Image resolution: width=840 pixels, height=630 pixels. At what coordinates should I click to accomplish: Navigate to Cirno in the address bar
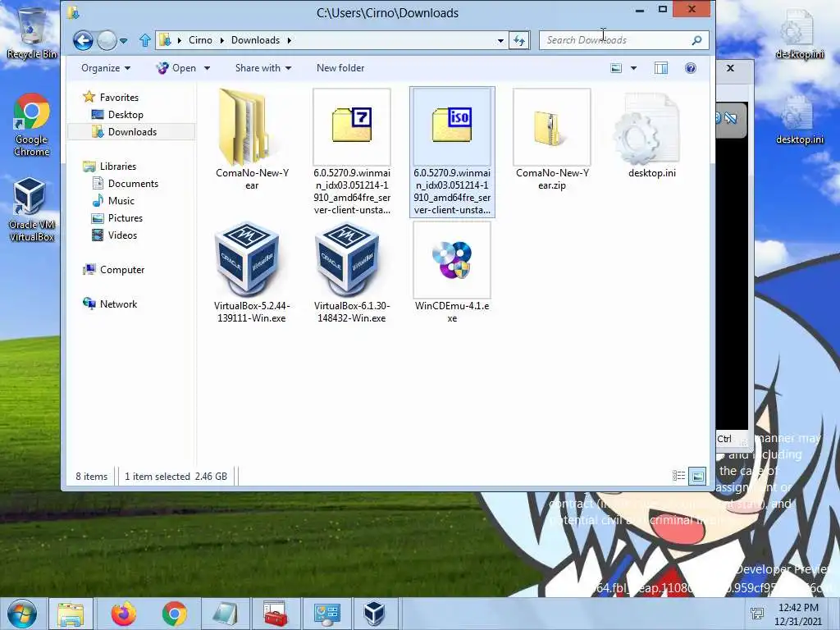point(200,40)
